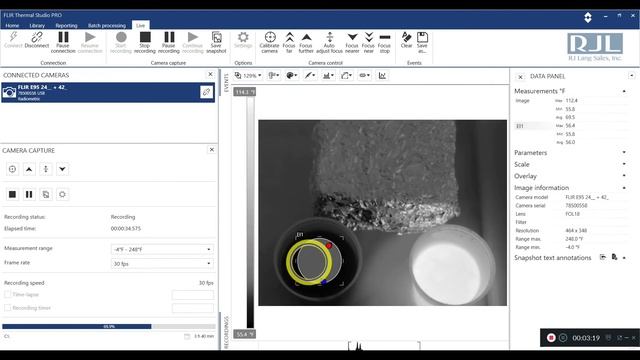Click the Time lapse input field
Image resolution: width=640 pixels, height=360 pixels.
pos(193,295)
